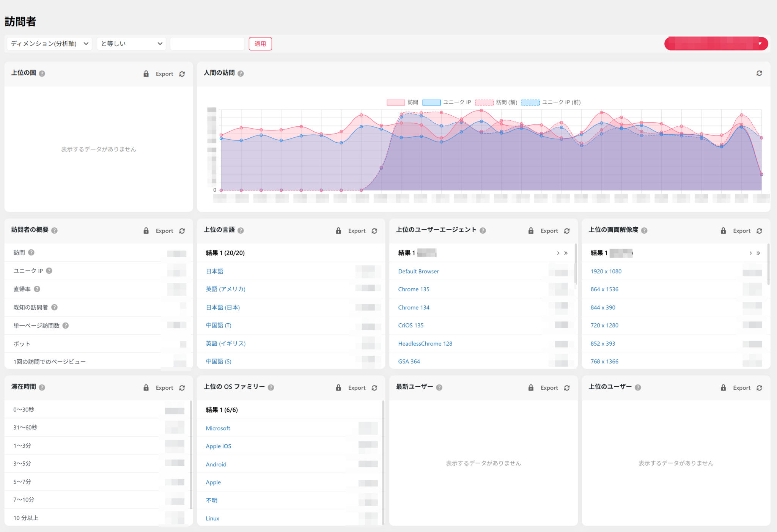777x532 pixels.
Task: Click the 適用 button to apply the filter
Action: (x=260, y=44)
